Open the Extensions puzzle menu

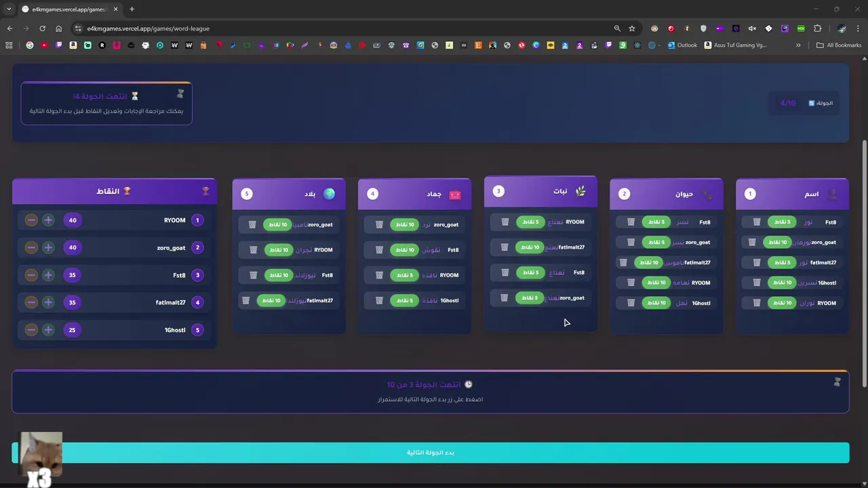coord(817,28)
